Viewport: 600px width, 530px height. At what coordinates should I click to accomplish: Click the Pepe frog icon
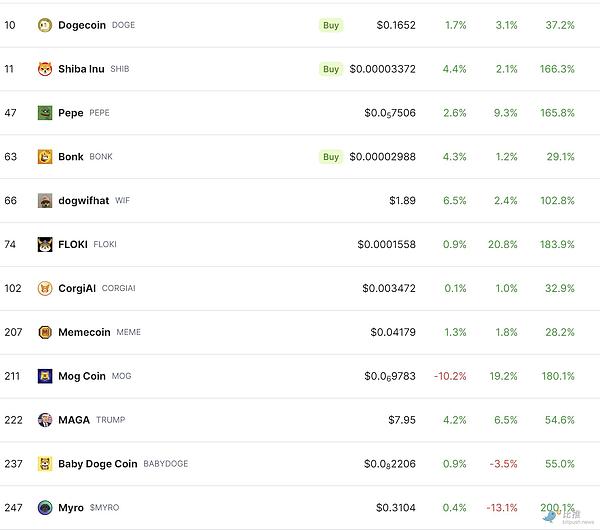[x=44, y=113]
